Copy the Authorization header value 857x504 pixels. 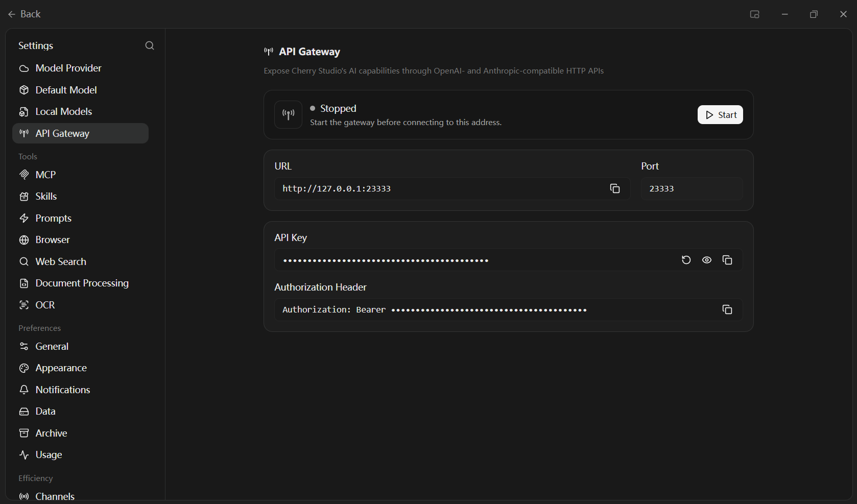727,309
